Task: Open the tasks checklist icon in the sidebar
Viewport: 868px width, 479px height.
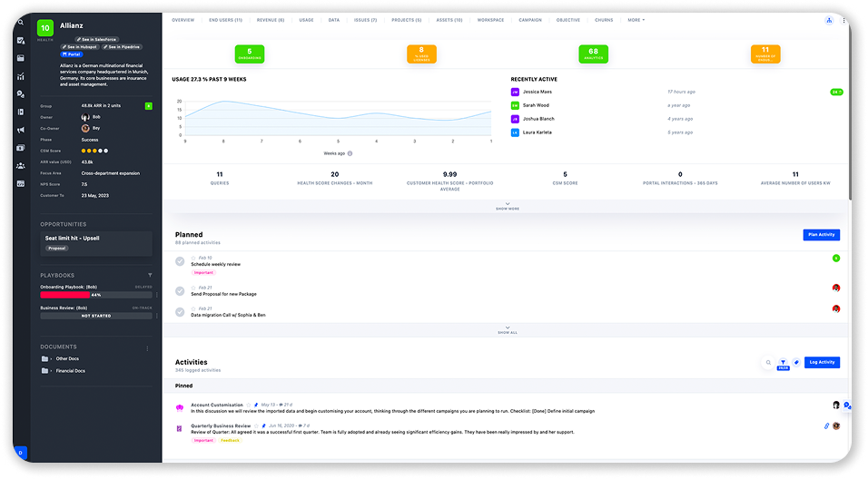Action: [21, 41]
